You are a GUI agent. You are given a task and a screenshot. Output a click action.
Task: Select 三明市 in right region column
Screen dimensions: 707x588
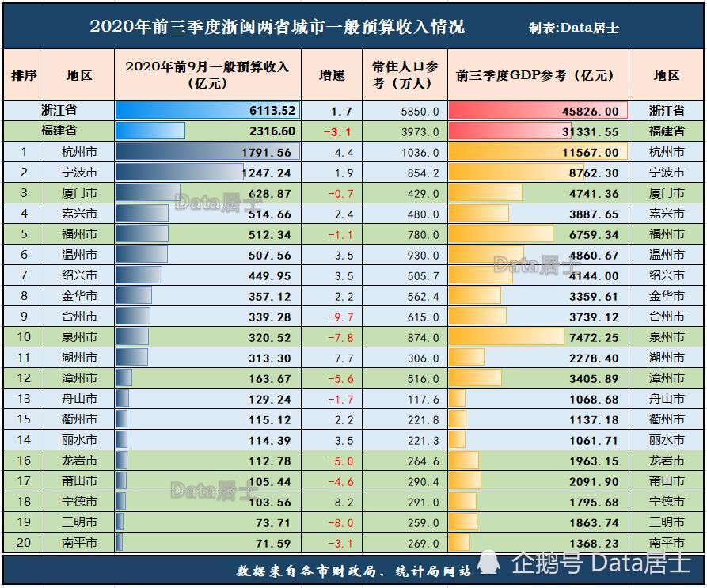667,522
